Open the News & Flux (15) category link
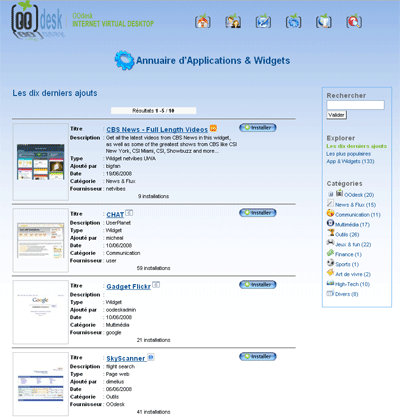 tap(355, 205)
